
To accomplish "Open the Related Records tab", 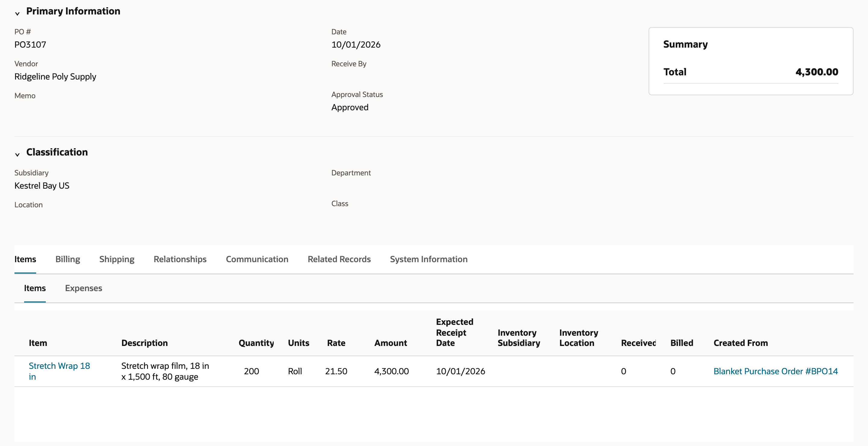I will [339, 259].
